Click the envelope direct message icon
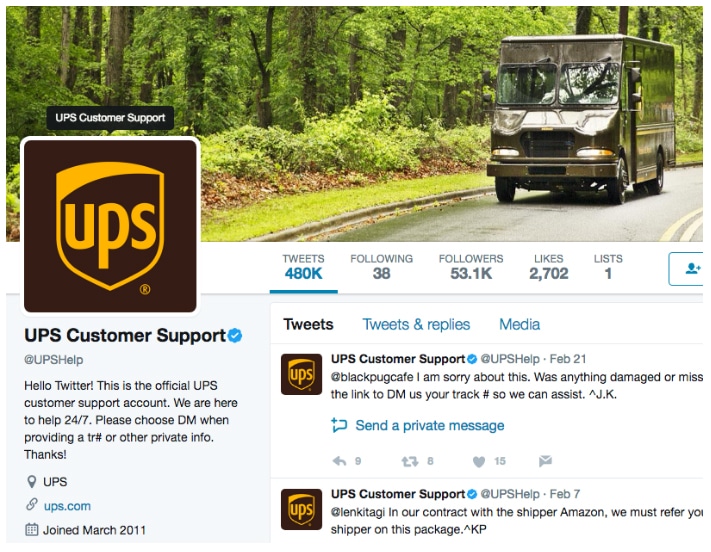This screenshot has height=552, width=711. (x=545, y=461)
